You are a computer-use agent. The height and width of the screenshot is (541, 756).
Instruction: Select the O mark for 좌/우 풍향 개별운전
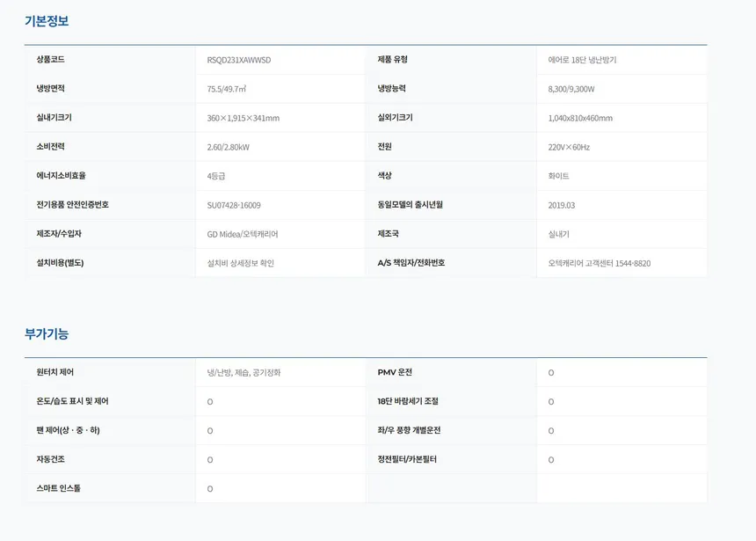click(551, 430)
